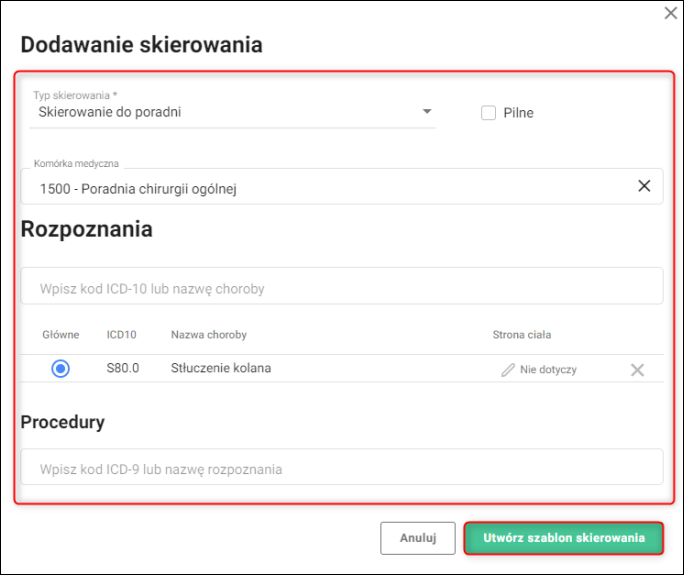This screenshot has height=575, width=684.
Task: Click the S80.0 code cell
Action: click(122, 368)
